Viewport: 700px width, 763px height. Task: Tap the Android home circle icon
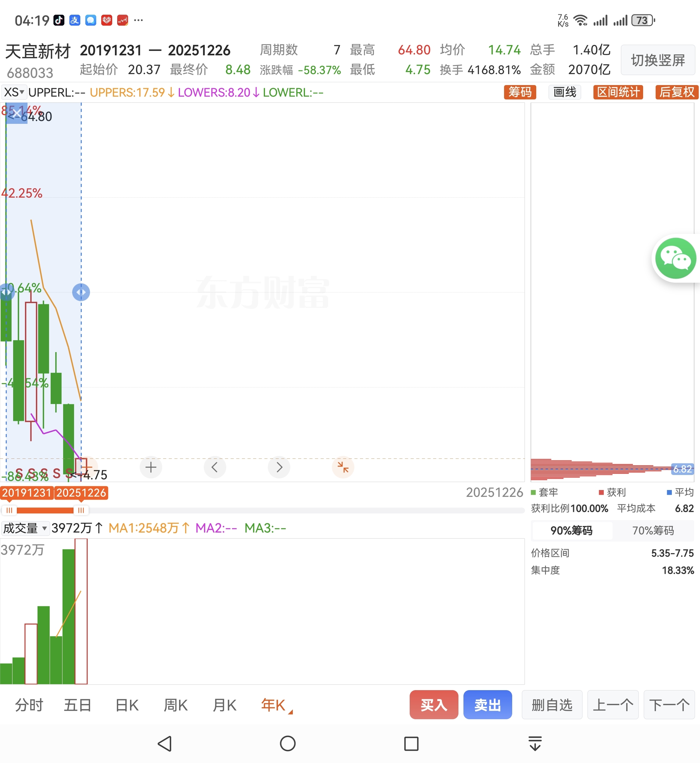click(x=287, y=743)
